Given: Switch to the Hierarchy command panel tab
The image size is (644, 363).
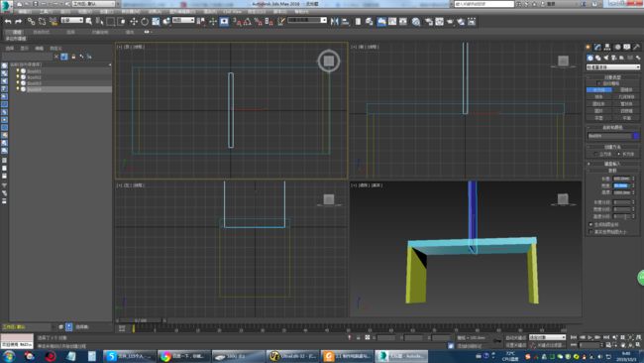Looking at the screenshot, I should tap(607, 48).
